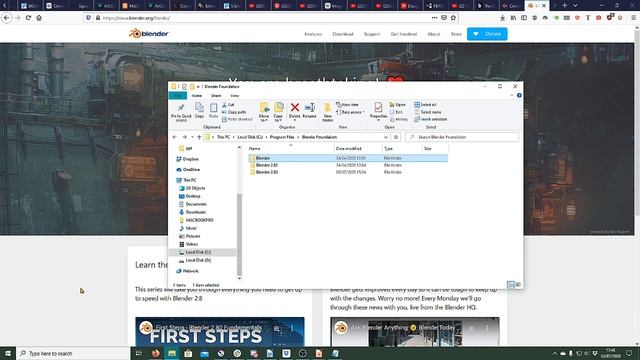Go to This PC in the breadcrumb
640x360 pixels.
click(x=223, y=137)
